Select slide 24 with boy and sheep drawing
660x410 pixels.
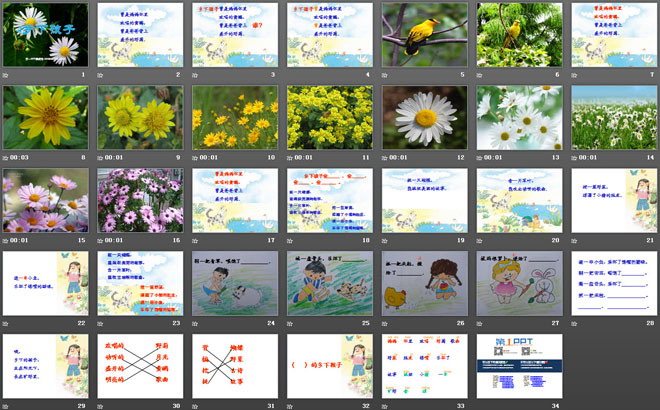[234, 283]
